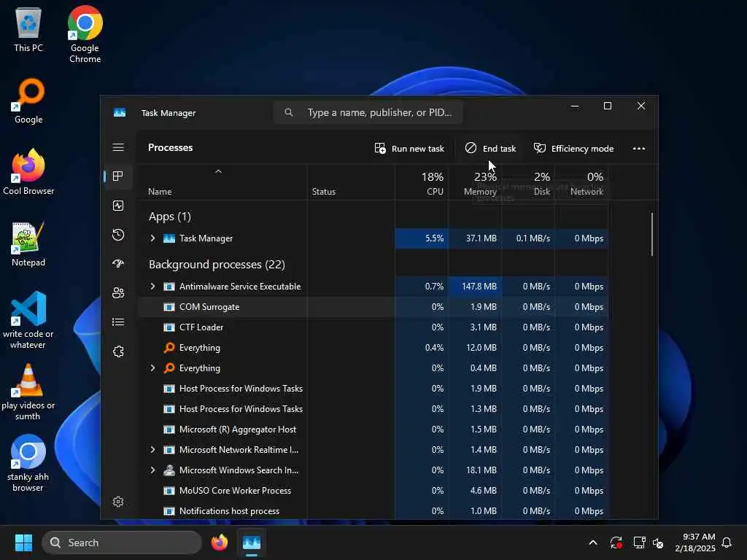
Task: Focus the 'Type a name, publisher, or PID' field
Action: (x=368, y=112)
